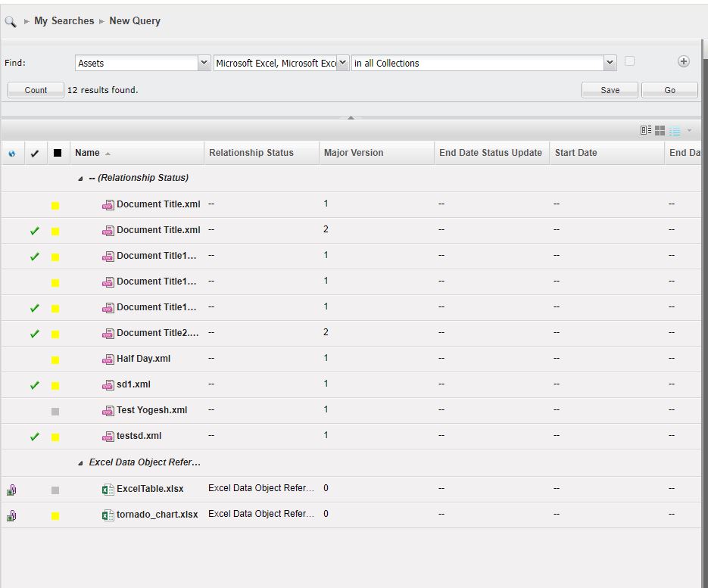Click the magnifier search icon
The width and height of the screenshot is (708, 588).
coord(11,21)
